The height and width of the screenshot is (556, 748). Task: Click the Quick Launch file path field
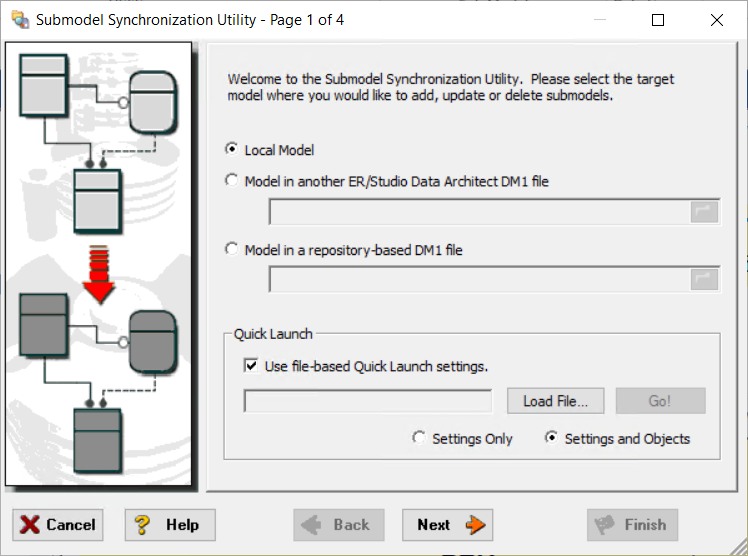(x=368, y=401)
